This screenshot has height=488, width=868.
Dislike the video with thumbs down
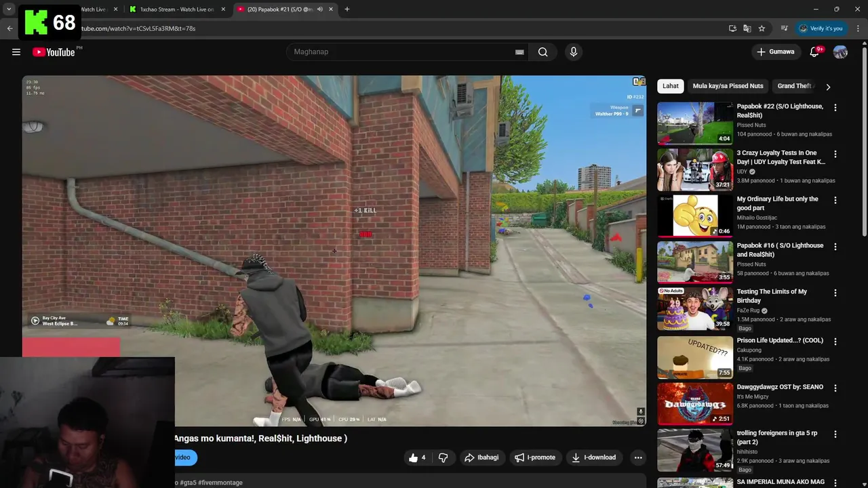point(443,457)
